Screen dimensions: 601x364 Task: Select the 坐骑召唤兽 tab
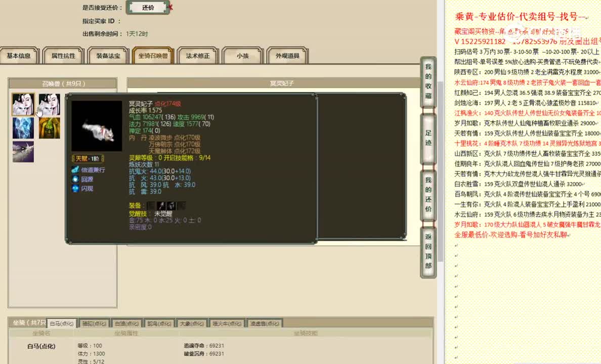[x=153, y=56]
